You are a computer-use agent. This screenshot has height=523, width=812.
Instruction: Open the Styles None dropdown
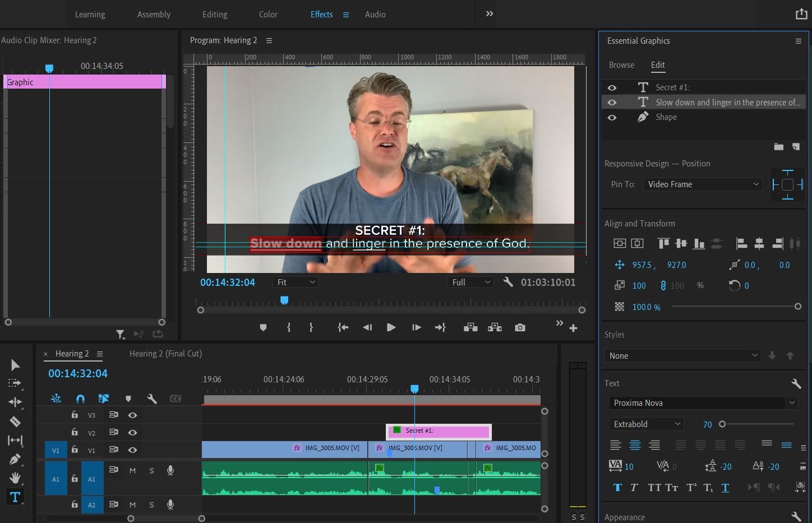click(x=683, y=355)
